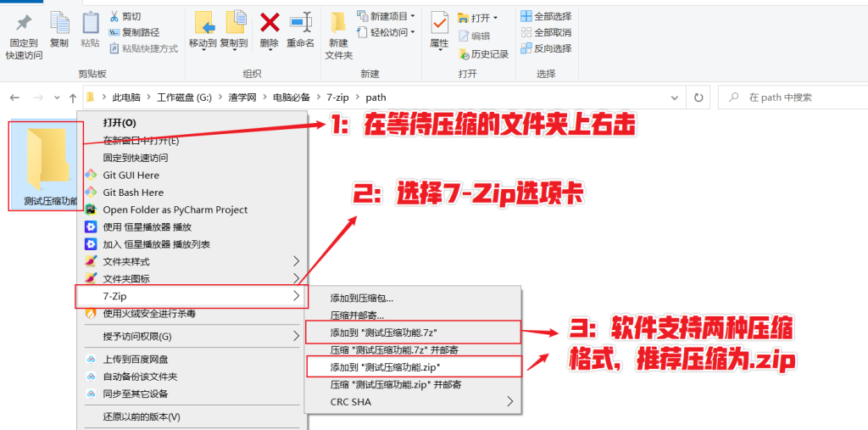Refresh the current folder view
The width and height of the screenshot is (868, 430).
698,98
